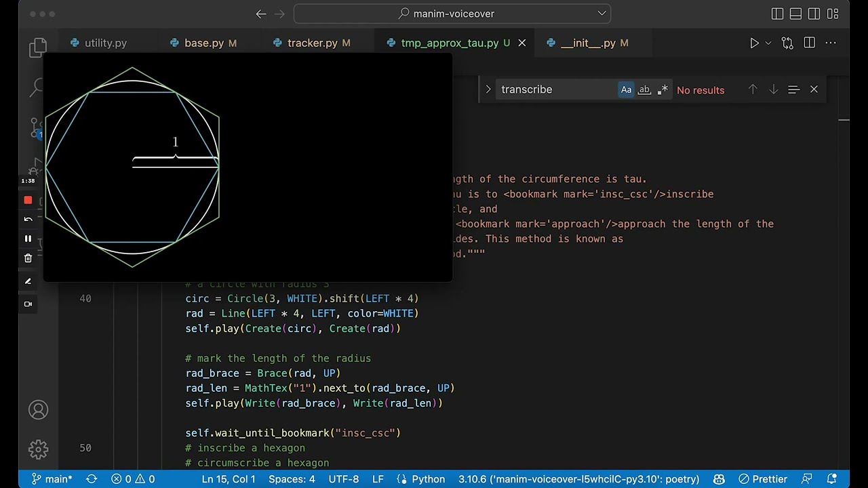The image size is (868, 488).
Task: Open the Explorer view in activity bar
Action: coord(38,47)
